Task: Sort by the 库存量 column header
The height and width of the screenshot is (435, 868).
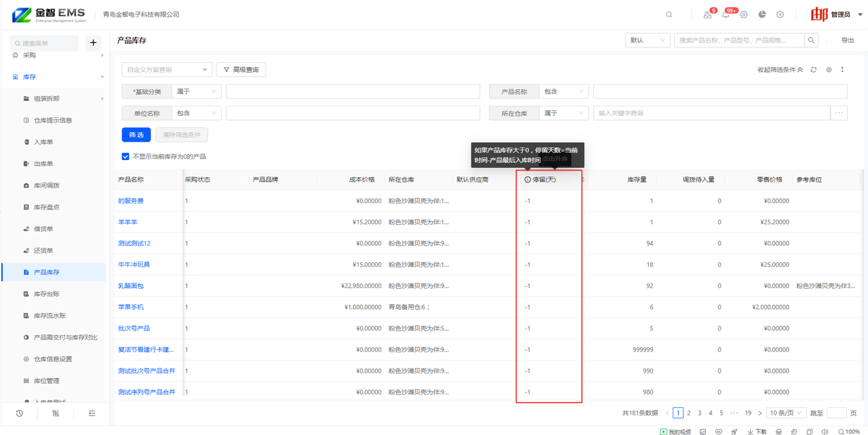Action: click(x=637, y=180)
